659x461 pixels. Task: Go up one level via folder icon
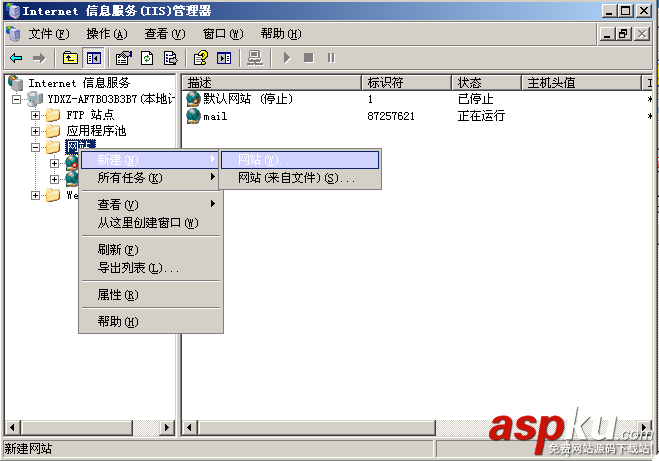click(x=70, y=58)
